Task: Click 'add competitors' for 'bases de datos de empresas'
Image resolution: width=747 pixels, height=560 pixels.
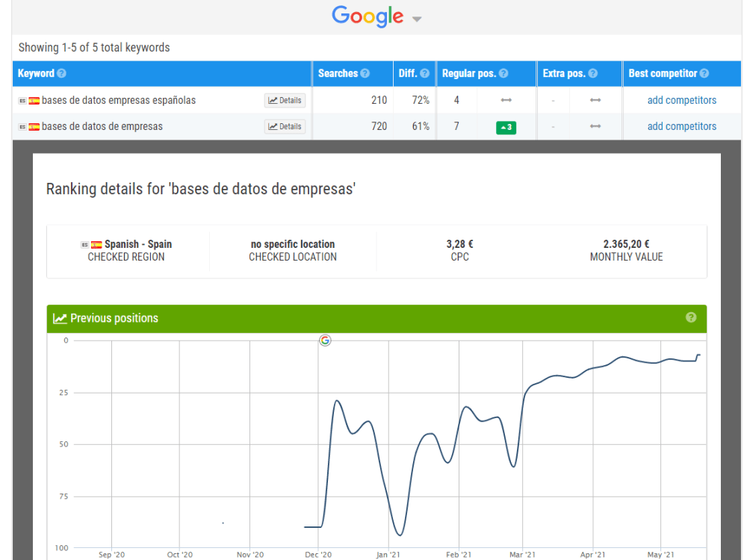Action: [x=682, y=127]
